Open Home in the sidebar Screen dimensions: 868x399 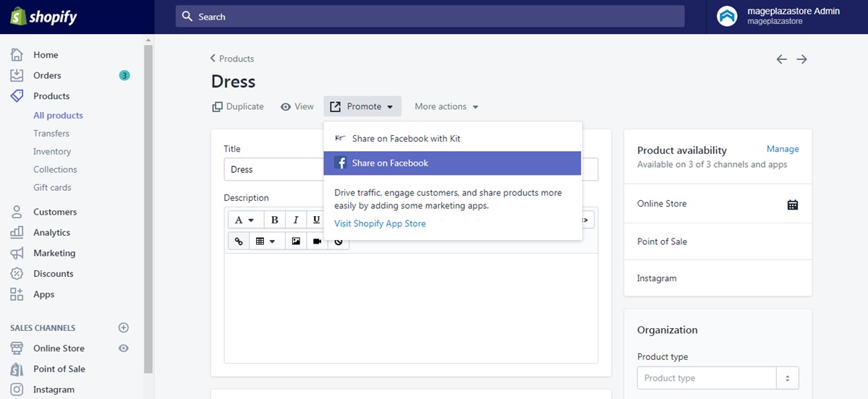[x=46, y=55]
